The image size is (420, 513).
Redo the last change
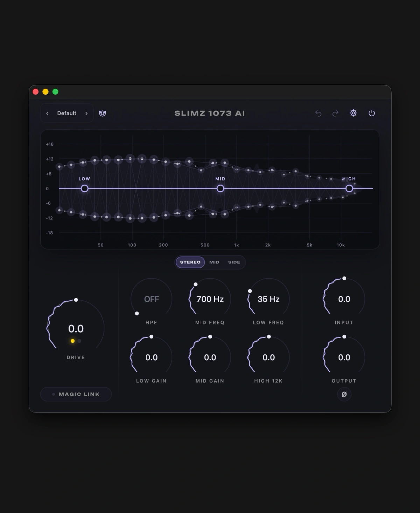point(335,113)
